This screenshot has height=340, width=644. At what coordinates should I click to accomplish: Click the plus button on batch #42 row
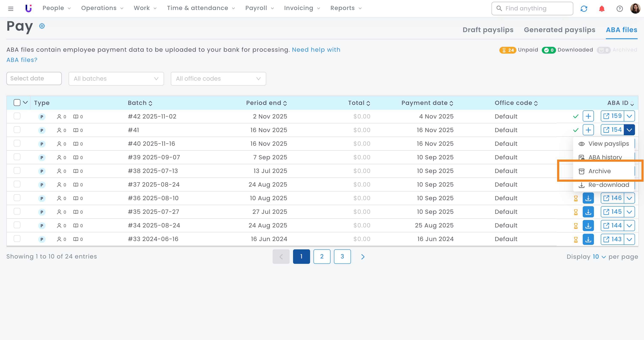[x=588, y=116]
